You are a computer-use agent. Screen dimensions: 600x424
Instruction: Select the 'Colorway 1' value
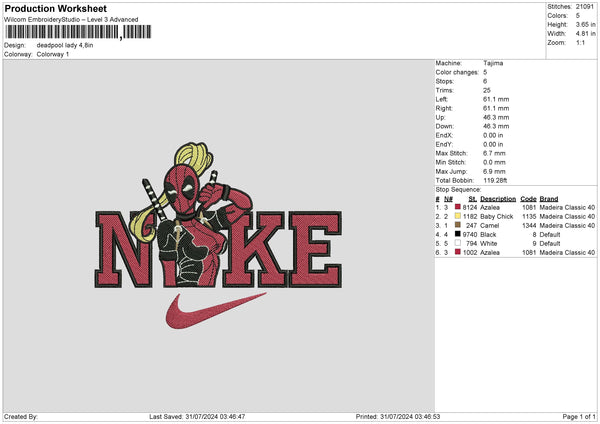(x=53, y=54)
